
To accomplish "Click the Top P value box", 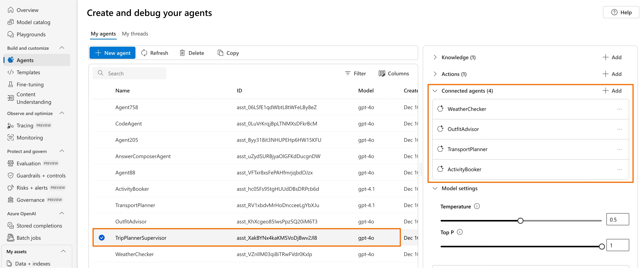I will click(617, 245).
